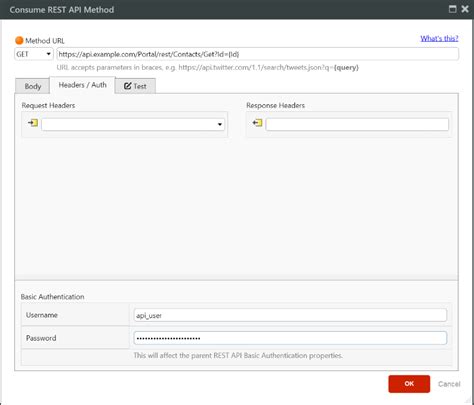Confirm with the red OK button
Image resolution: width=474 pixels, height=405 pixels.
click(x=409, y=384)
